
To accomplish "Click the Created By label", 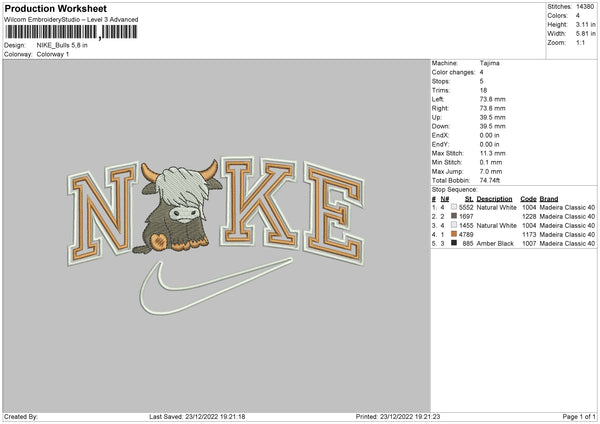I will pyautogui.click(x=21, y=417).
